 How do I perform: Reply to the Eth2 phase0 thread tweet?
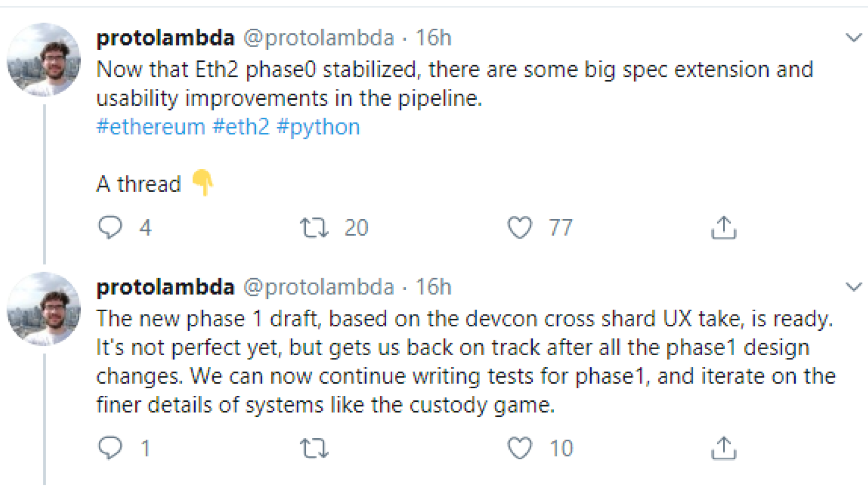coord(110,227)
